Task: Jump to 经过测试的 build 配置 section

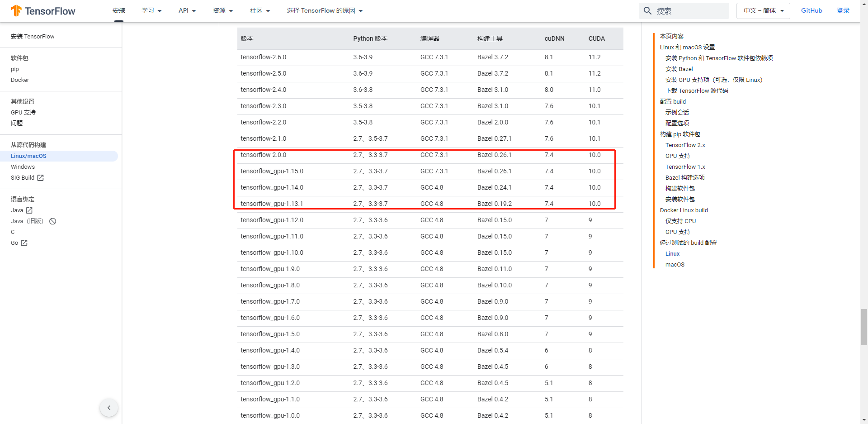Action: coord(688,243)
